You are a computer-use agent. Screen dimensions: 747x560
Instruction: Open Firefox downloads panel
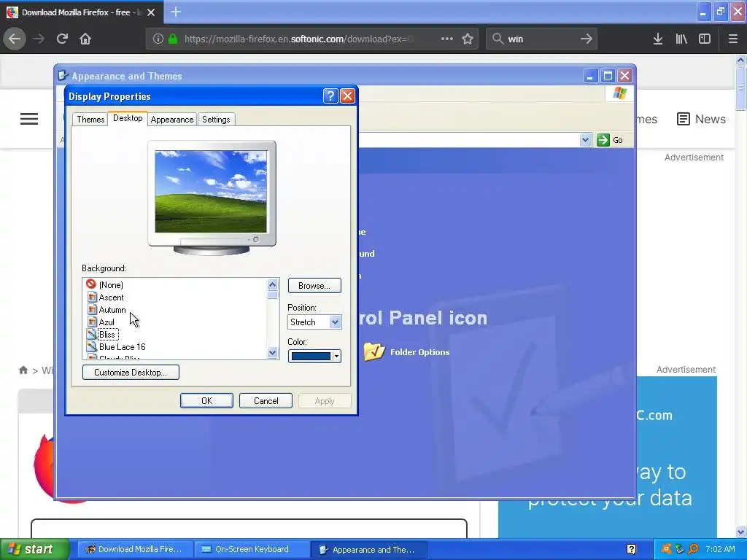(x=658, y=39)
